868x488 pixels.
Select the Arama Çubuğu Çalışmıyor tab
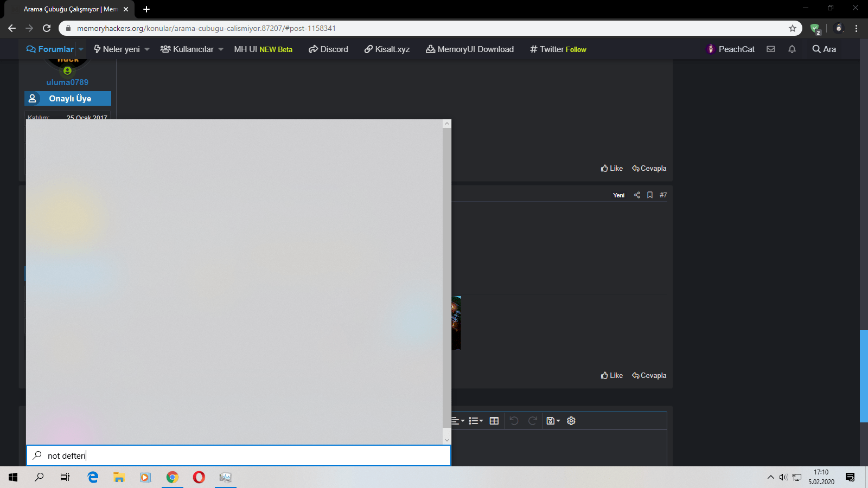[x=71, y=9]
